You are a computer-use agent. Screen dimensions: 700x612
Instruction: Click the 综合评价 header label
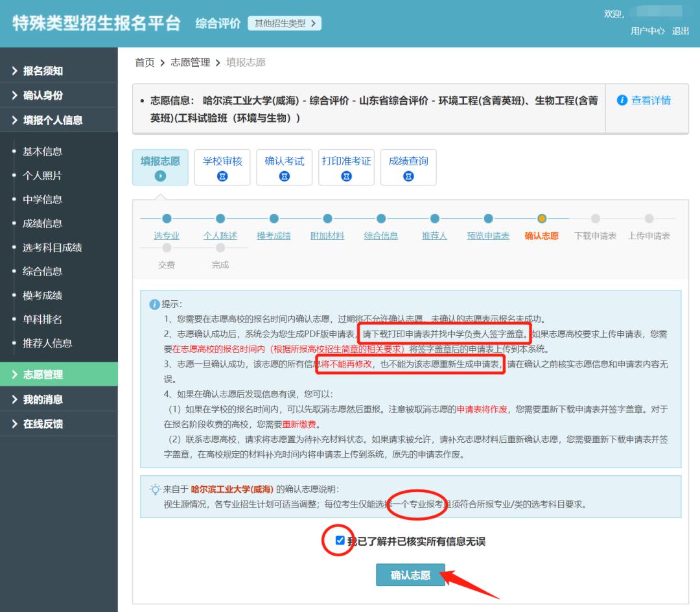[218, 23]
